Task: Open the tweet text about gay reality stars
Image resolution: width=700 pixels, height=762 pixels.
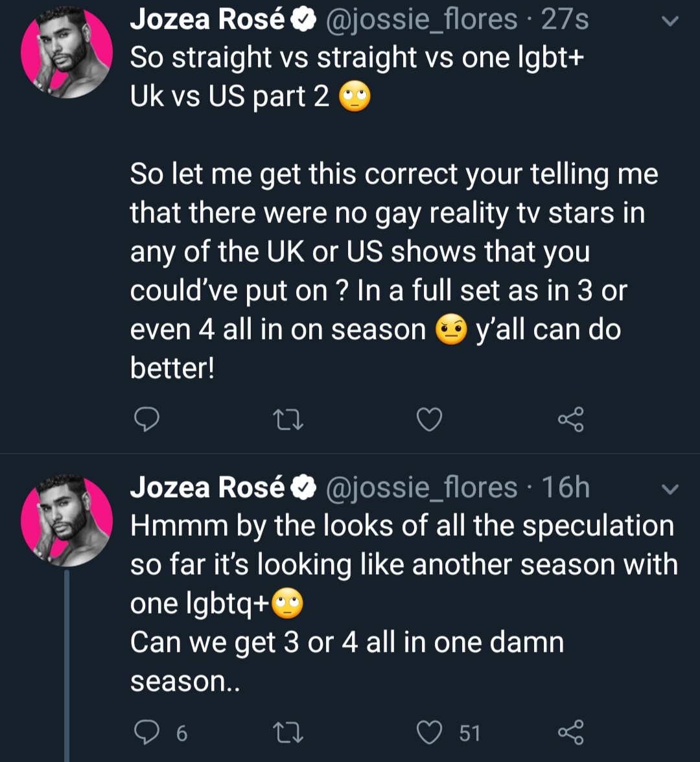Action: 394,271
